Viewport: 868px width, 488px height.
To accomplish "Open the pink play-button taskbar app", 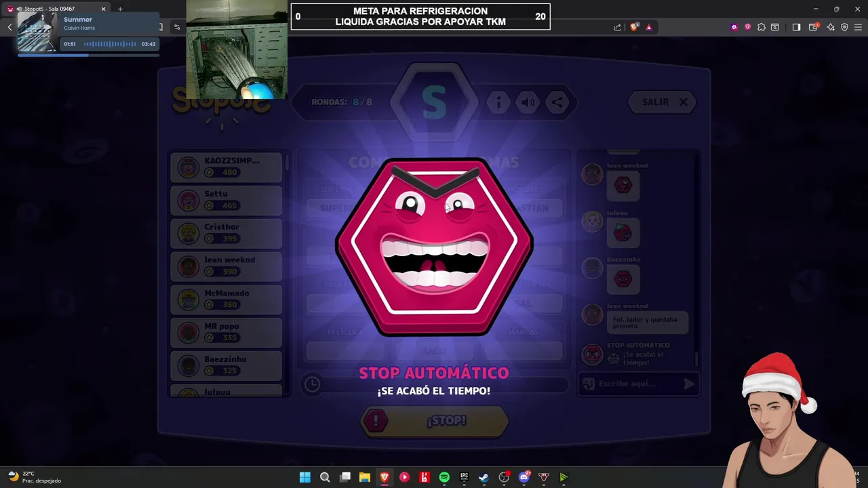I will [x=404, y=477].
